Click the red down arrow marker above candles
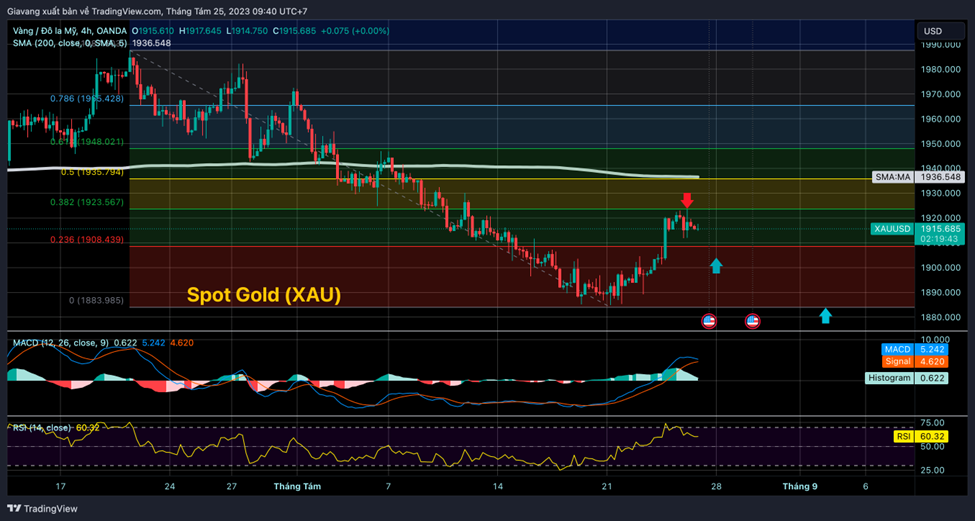This screenshot has width=975, height=521. (687, 200)
